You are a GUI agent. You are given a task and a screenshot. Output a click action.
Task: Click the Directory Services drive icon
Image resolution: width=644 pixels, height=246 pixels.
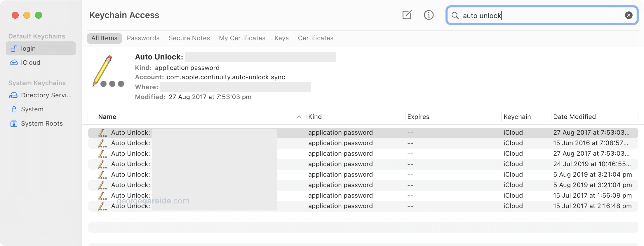(13, 95)
